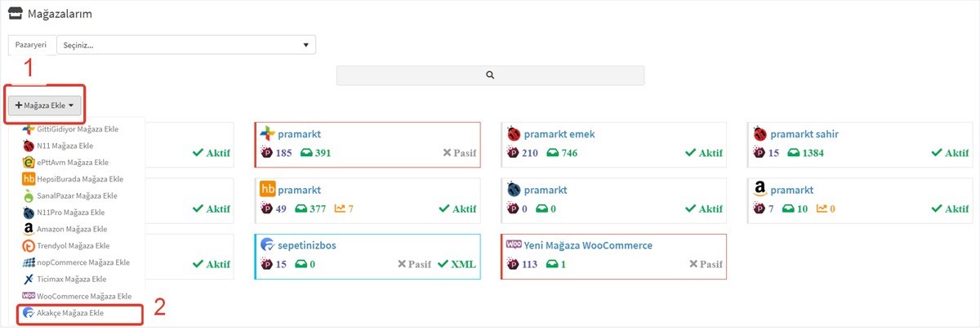Click Amazon logo on pramarkt card

pos(760,190)
